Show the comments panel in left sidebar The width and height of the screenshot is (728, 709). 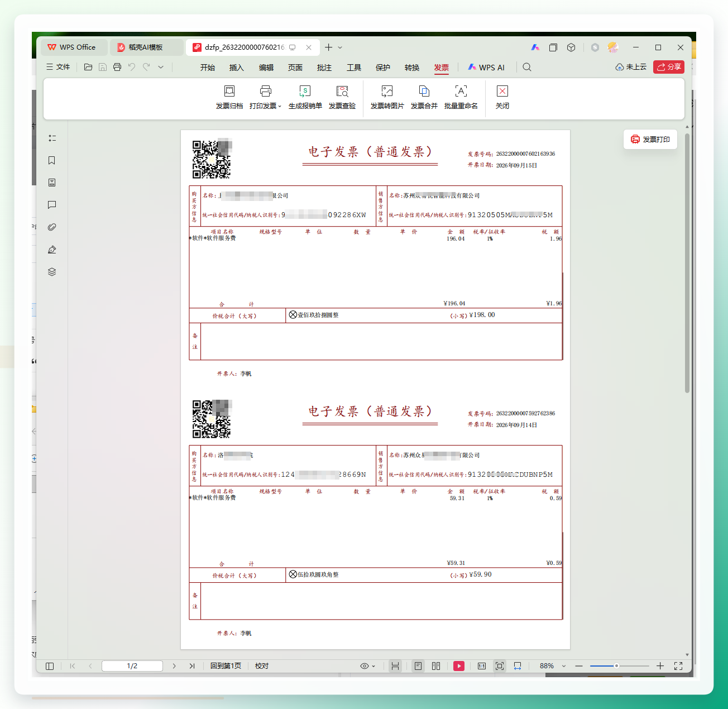click(52, 205)
